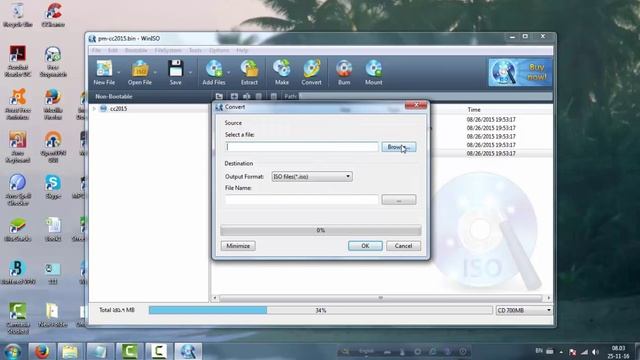Screen dimensions: 640x360
Task: Open the Mozilla Firefox desktop shortcut
Action: [53, 104]
